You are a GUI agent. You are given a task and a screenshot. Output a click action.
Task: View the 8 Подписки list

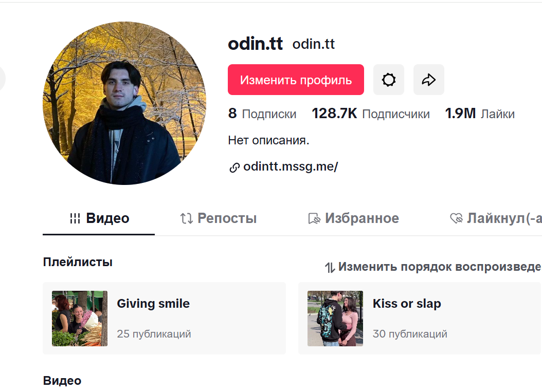point(262,114)
